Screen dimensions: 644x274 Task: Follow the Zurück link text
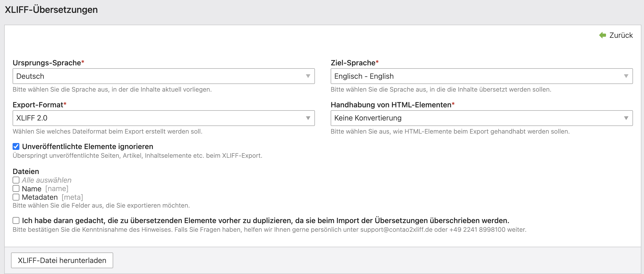click(x=621, y=35)
